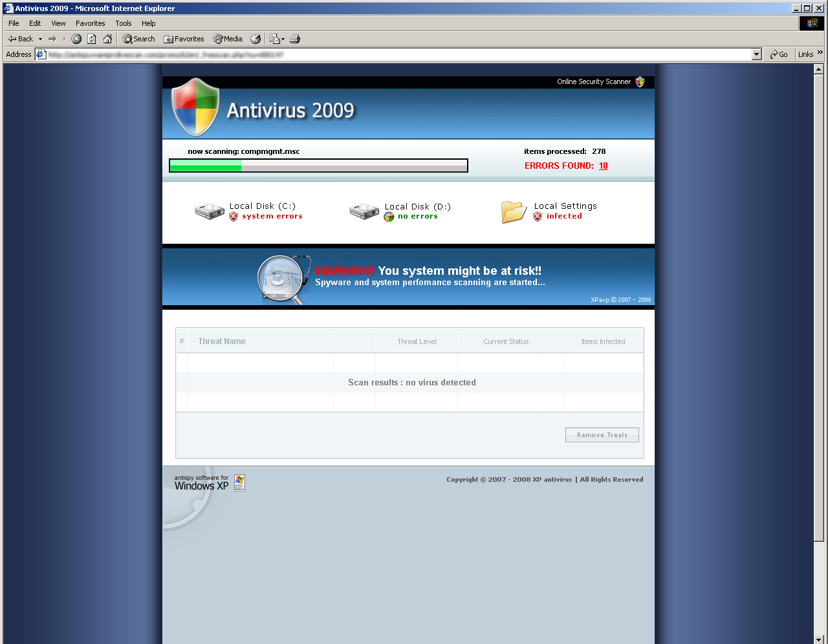The image size is (828, 644).
Task: Open the Favorites toolbar pane
Action: [x=184, y=39]
